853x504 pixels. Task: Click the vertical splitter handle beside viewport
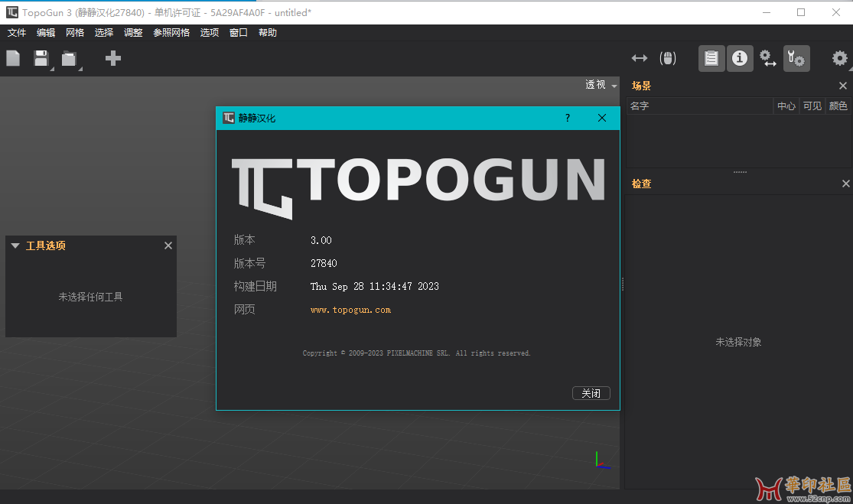[622, 284]
